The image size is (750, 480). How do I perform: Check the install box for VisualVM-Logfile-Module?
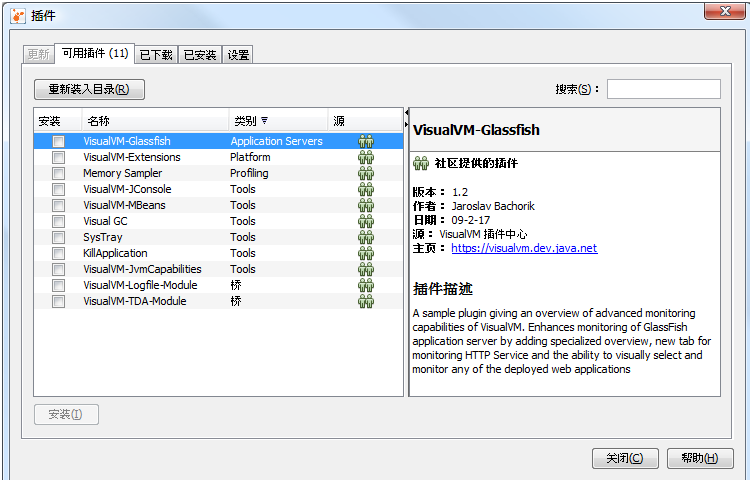click(x=58, y=285)
